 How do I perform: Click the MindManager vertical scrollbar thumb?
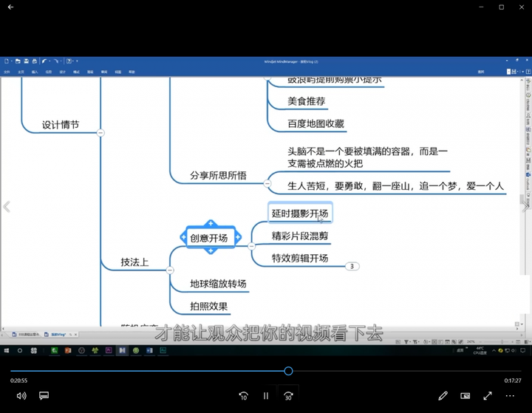tap(522, 199)
